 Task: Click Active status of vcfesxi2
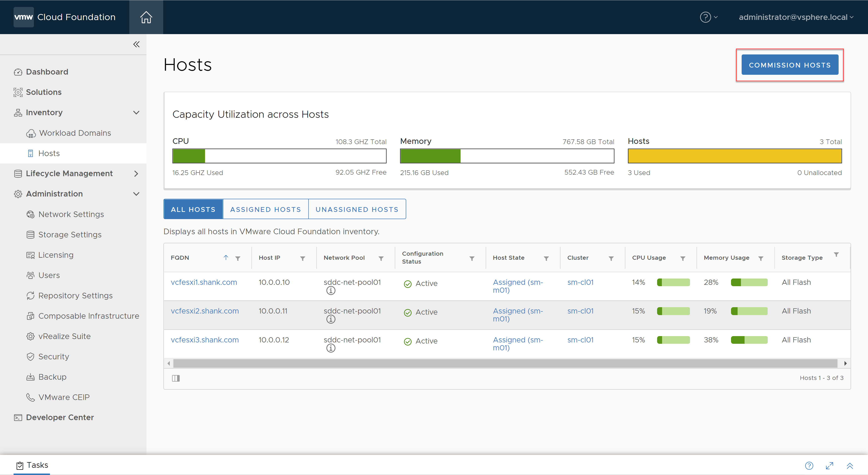420,312
